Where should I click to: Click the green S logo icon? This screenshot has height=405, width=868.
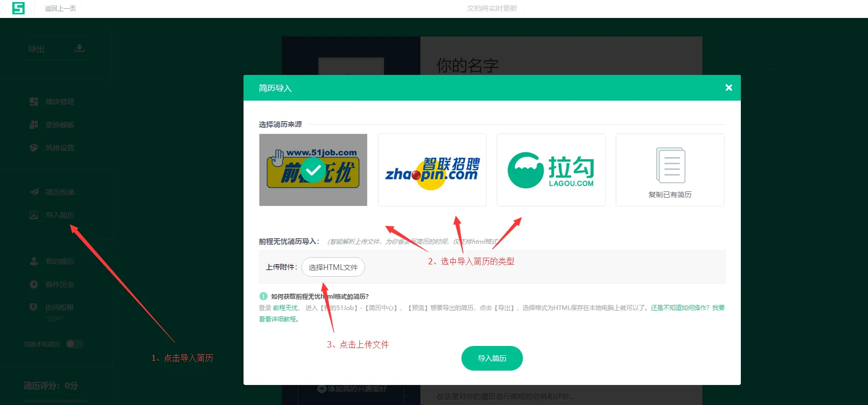point(18,8)
